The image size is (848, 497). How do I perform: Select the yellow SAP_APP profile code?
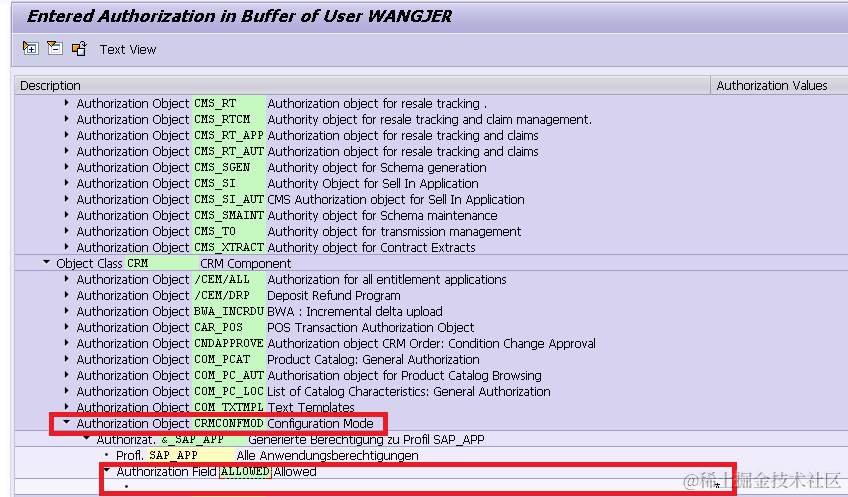(190, 455)
